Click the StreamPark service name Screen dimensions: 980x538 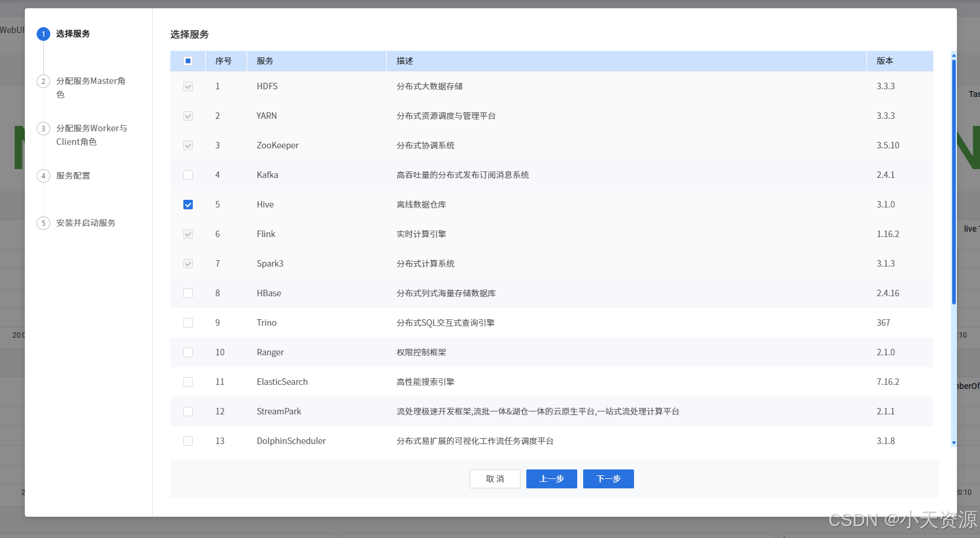pyautogui.click(x=279, y=411)
